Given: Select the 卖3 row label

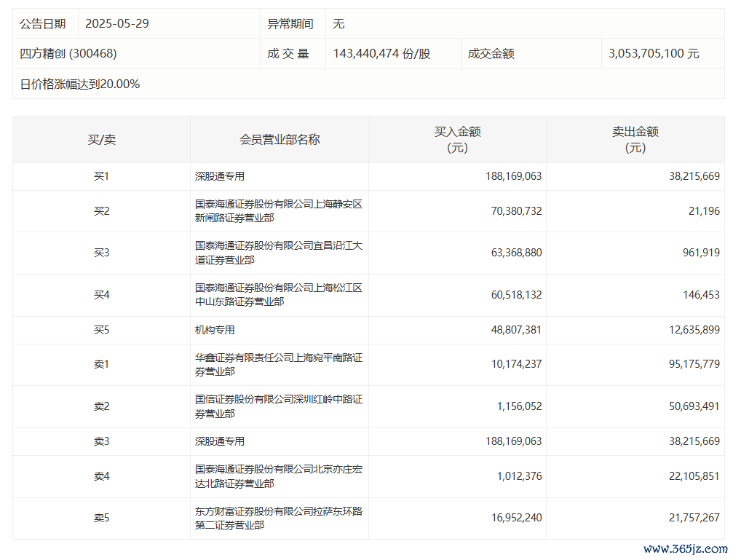Looking at the screenshot, I should (101, 441).
